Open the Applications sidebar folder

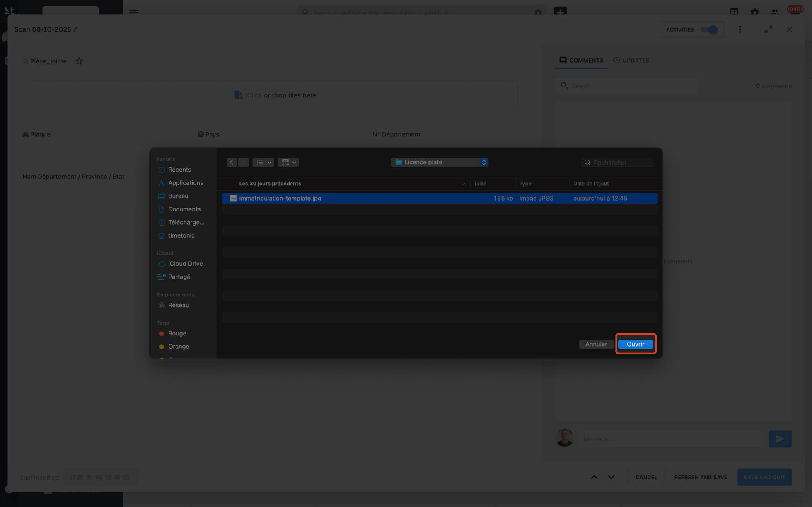click(x=185, y=183)
